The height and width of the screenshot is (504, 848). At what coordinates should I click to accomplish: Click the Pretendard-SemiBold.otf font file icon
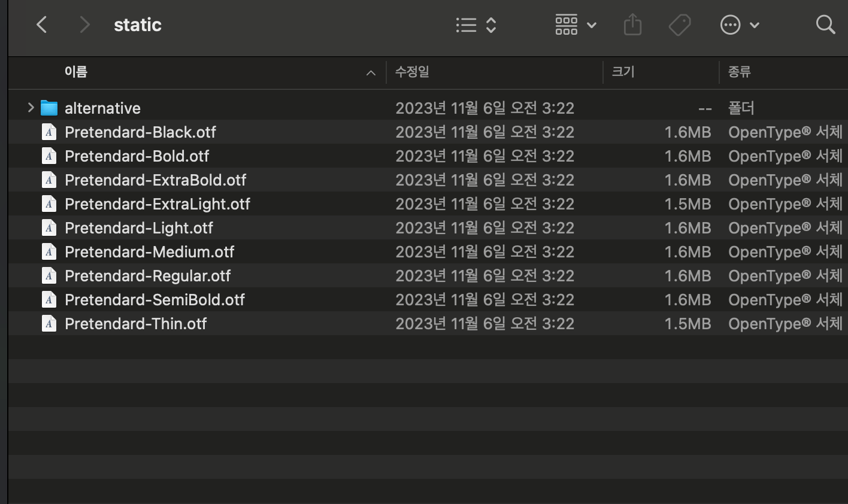[49, 299]
